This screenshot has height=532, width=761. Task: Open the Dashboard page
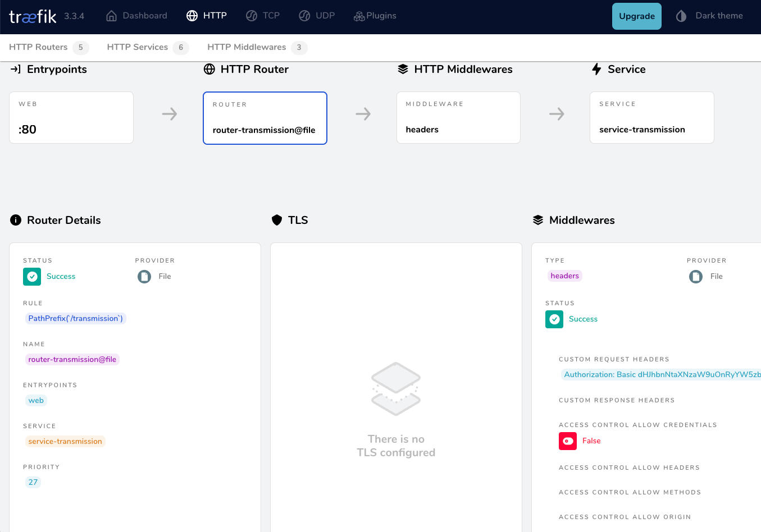click(136, 16)
